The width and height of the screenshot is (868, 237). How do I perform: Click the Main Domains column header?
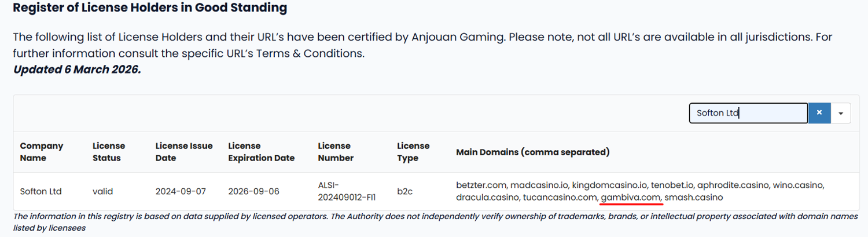(532, 152)
